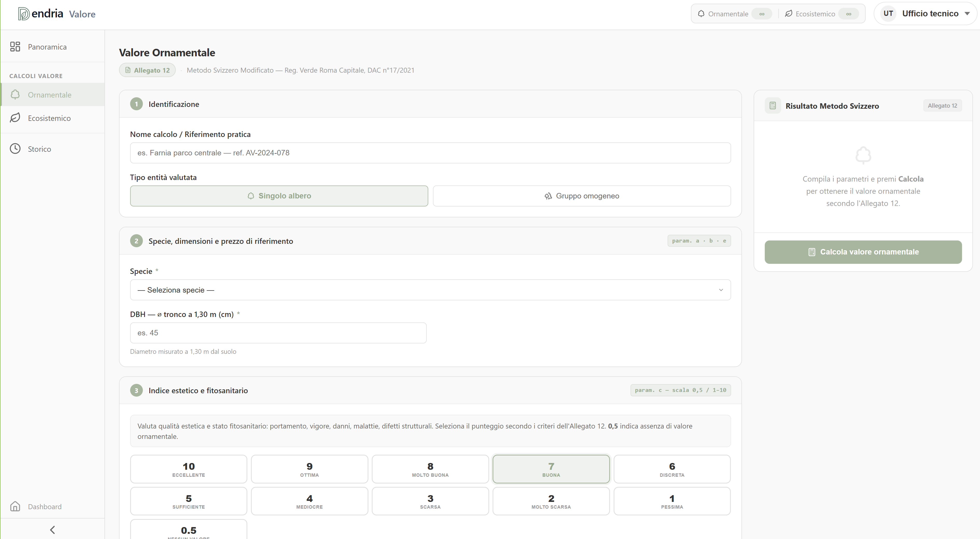Collapse the sidebar with left chevron

[52, 530]
